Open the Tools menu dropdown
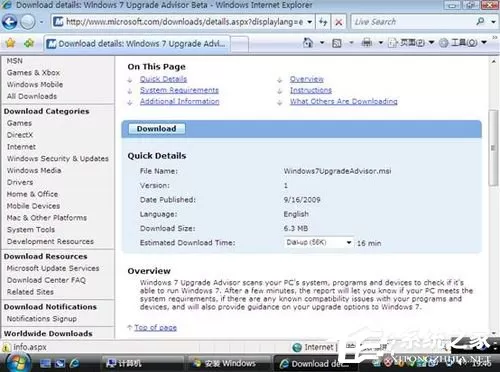The width and height of the screenshot is (500, 372). click(x=463, y=43)
